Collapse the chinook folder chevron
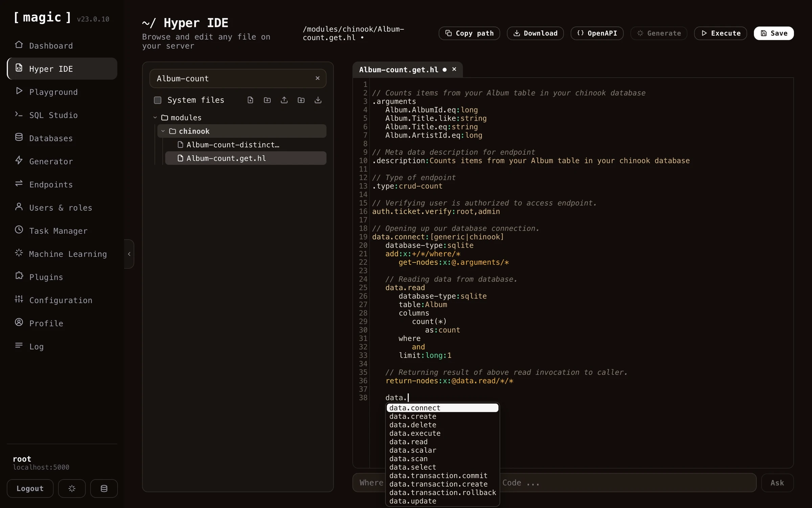Viewport: 812px width, 508px height. tap(163, 131)
